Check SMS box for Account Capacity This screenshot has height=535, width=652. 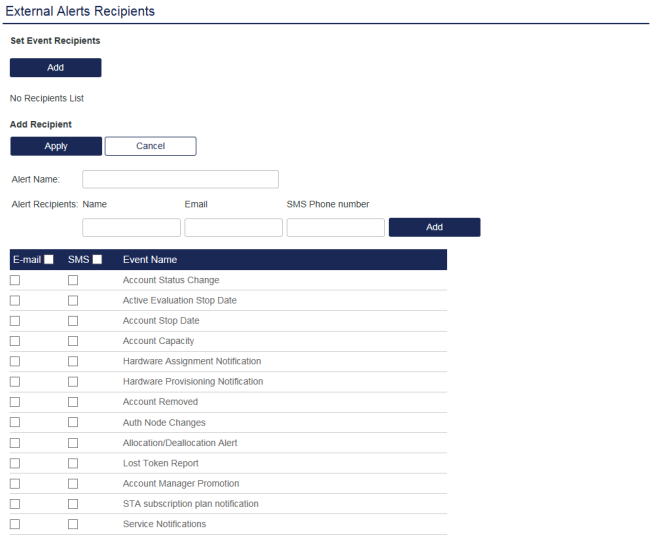[73, 341]
